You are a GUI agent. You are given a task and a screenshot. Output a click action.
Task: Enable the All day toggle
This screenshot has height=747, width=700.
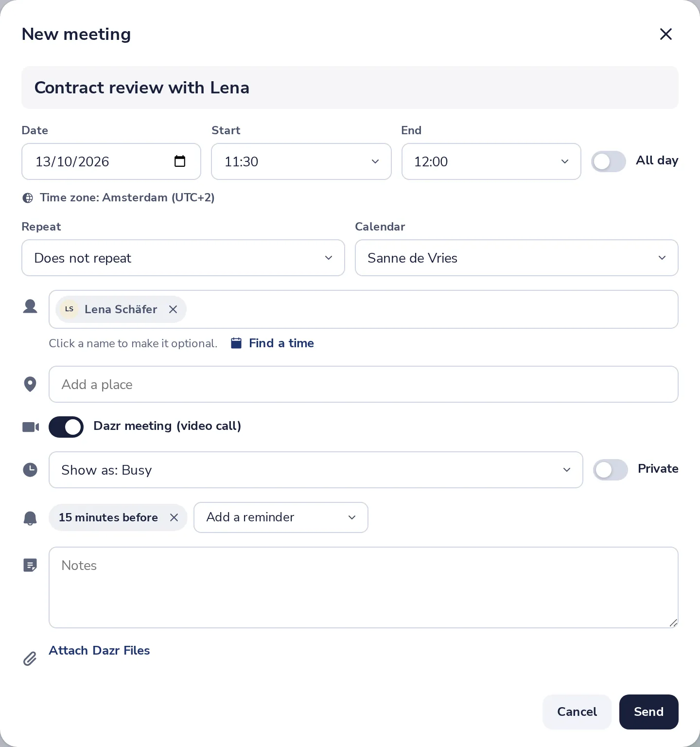[x=609, y=161]
